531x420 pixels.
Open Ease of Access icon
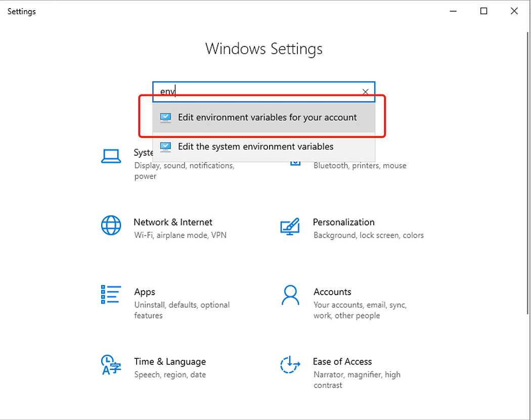coord(290,365)
